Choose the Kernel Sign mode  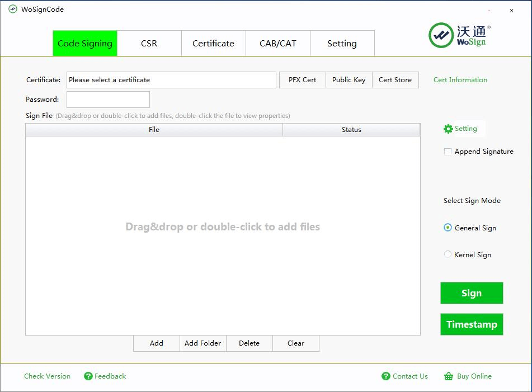click(448, 254)
